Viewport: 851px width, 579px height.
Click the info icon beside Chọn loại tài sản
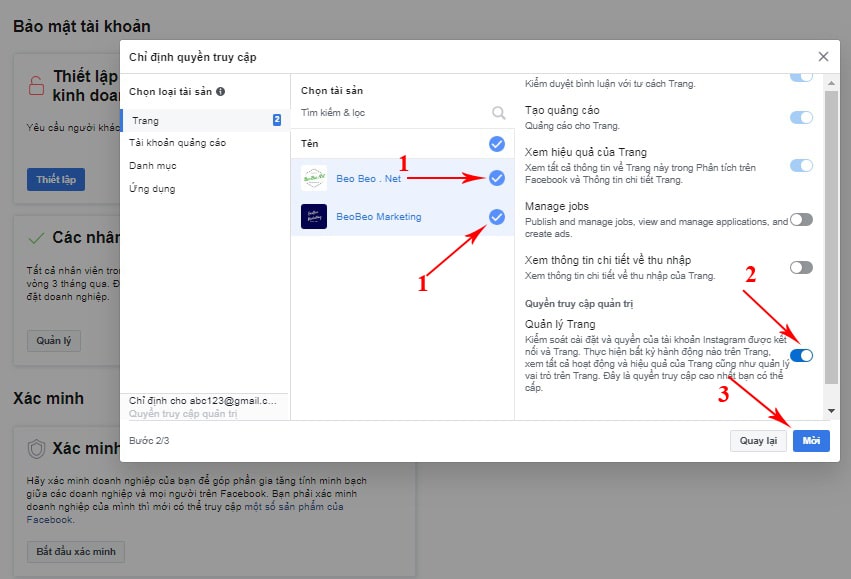pyautogui.click(x=220, y=91)
